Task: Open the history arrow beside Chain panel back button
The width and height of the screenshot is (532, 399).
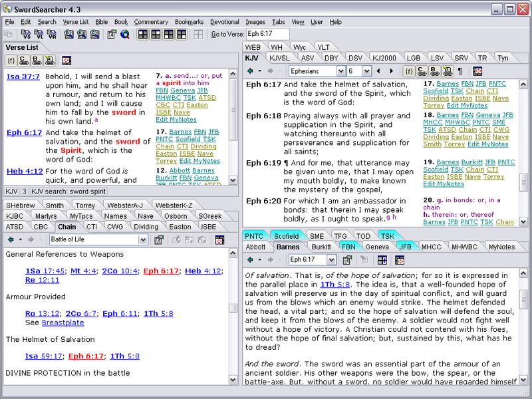Action: [x=21, y=239]
